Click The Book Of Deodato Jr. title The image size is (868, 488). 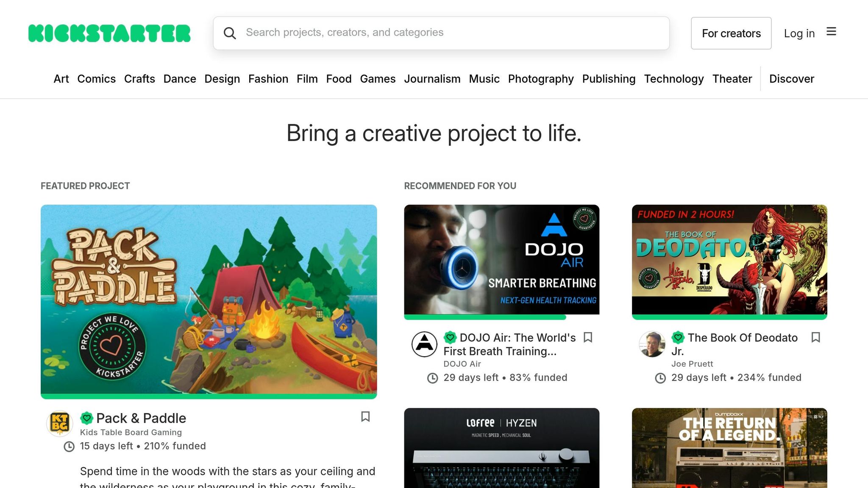[x=734, y=344]
